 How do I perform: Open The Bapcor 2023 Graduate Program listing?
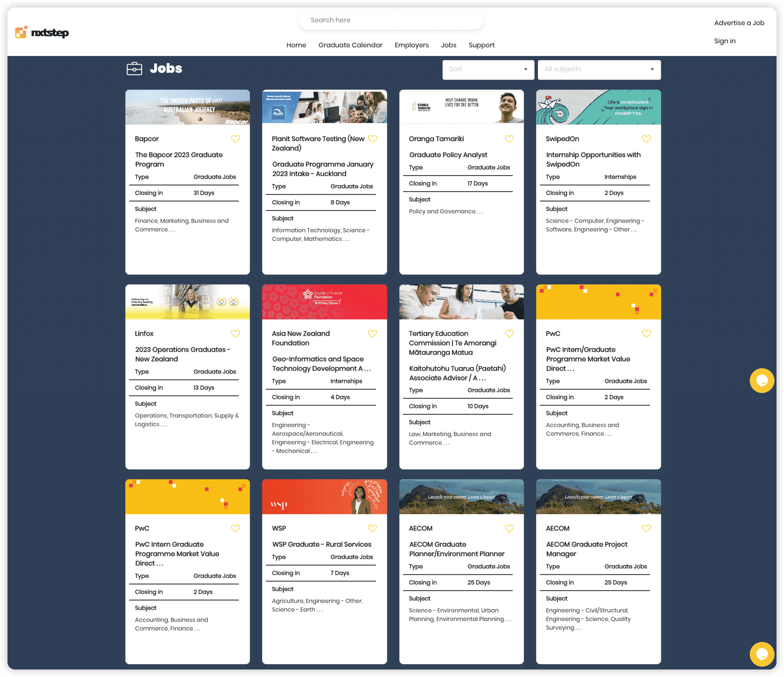[179, 159]
